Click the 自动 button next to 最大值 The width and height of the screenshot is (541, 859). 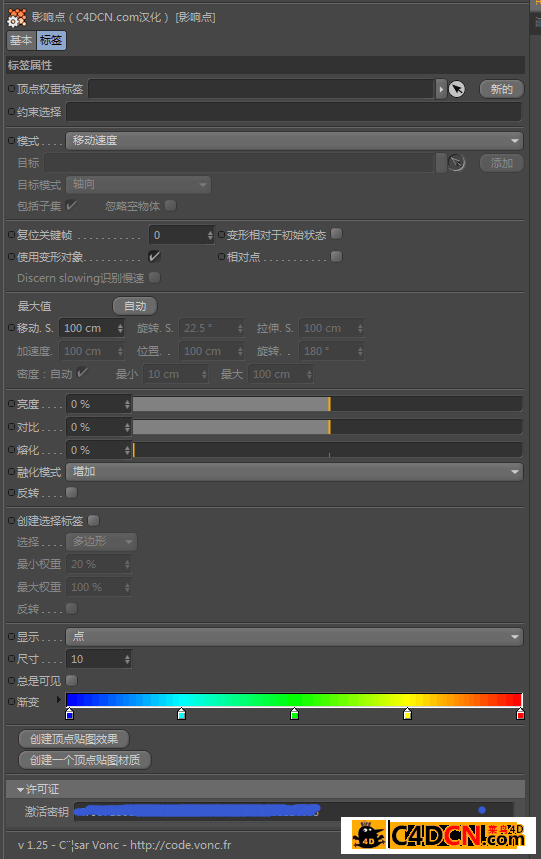point(135,306)
